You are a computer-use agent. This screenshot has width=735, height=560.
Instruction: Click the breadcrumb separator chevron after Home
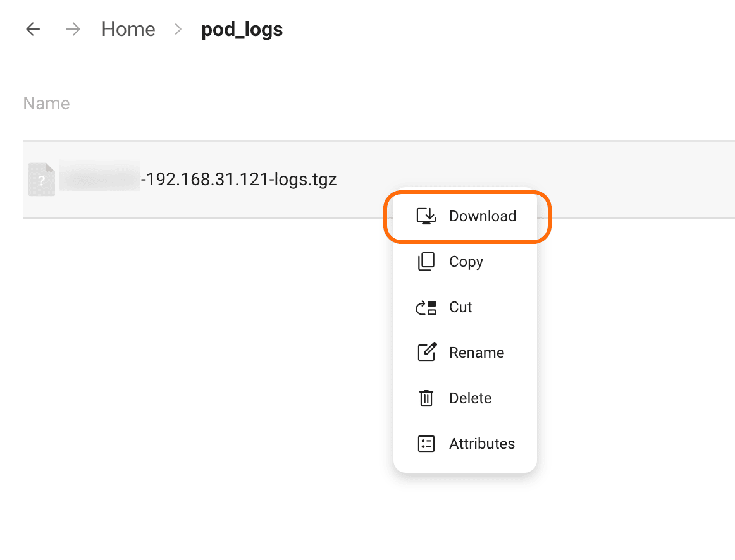pos(177,29)
